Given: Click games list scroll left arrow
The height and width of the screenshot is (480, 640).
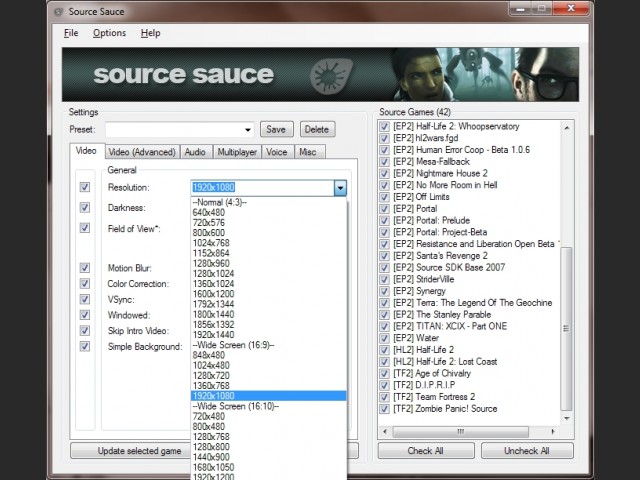Looking at the screenshot, I should (385, 431).
